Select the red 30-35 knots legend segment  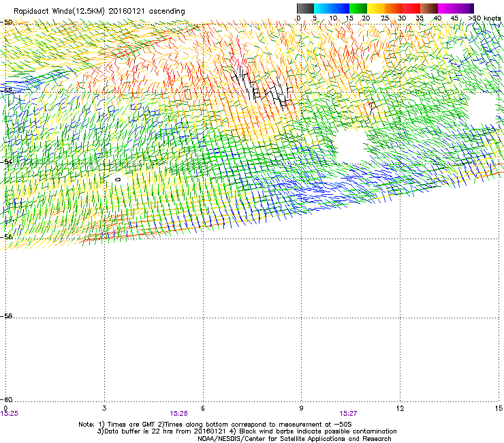tap(411, 8)
